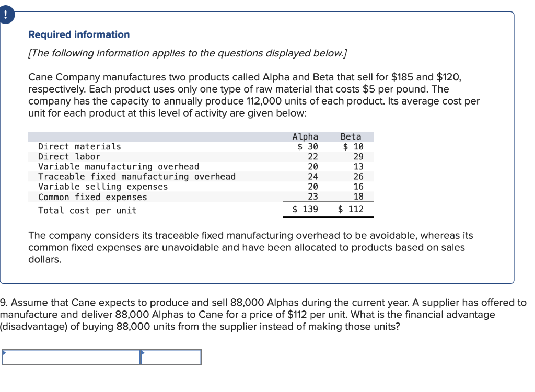This screenshot has width=535, height=392.
Task: Click the Beta column header in the table
Action: 351,136
